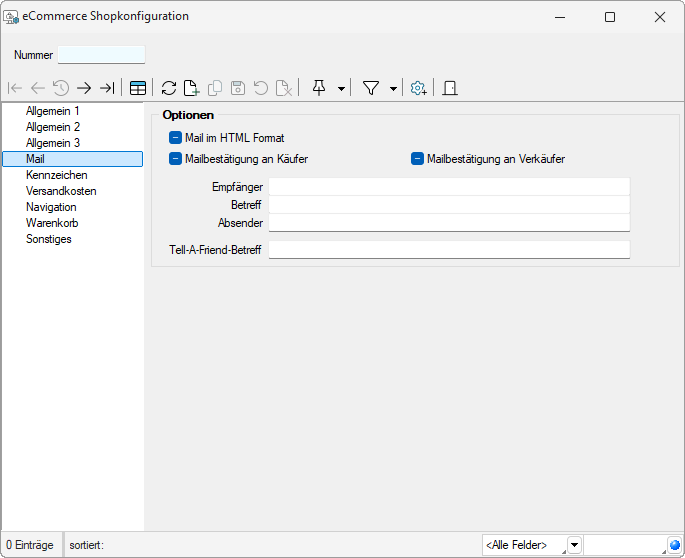Image resolution: width=685 pixels, height=558 pixels.
Task: Open the Alle Felder dropdown arrow
Action: point(574,545)
